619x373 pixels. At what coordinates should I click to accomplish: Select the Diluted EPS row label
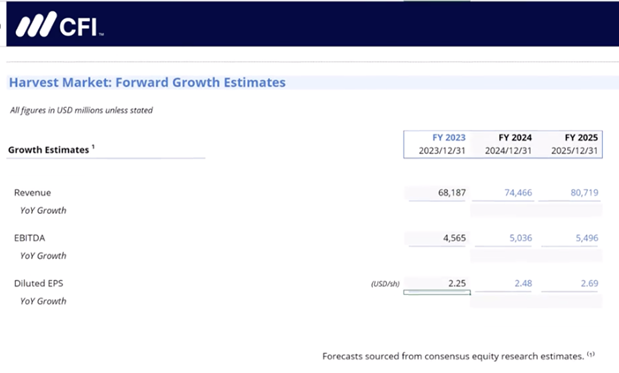coord(38,283)
